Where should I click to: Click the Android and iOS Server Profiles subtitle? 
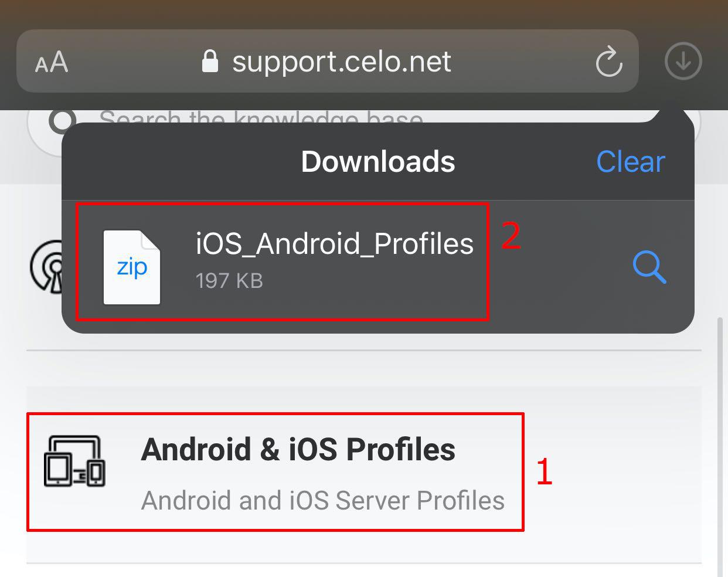pos(322,501)
